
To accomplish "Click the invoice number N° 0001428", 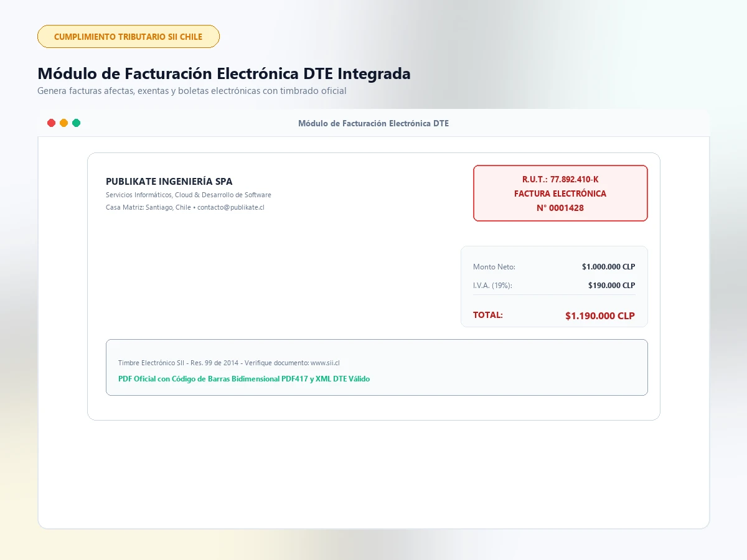I will point(560,208).
